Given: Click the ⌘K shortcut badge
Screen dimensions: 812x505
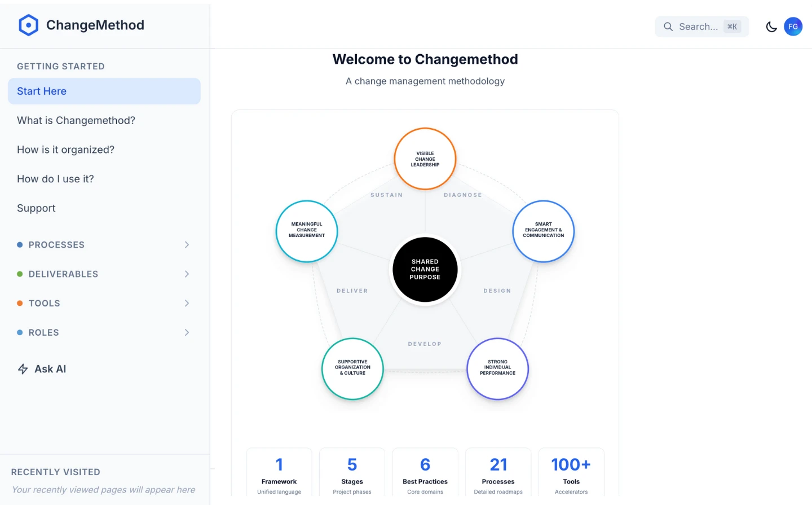Looking at the screenshot, I should click(732, 27).
